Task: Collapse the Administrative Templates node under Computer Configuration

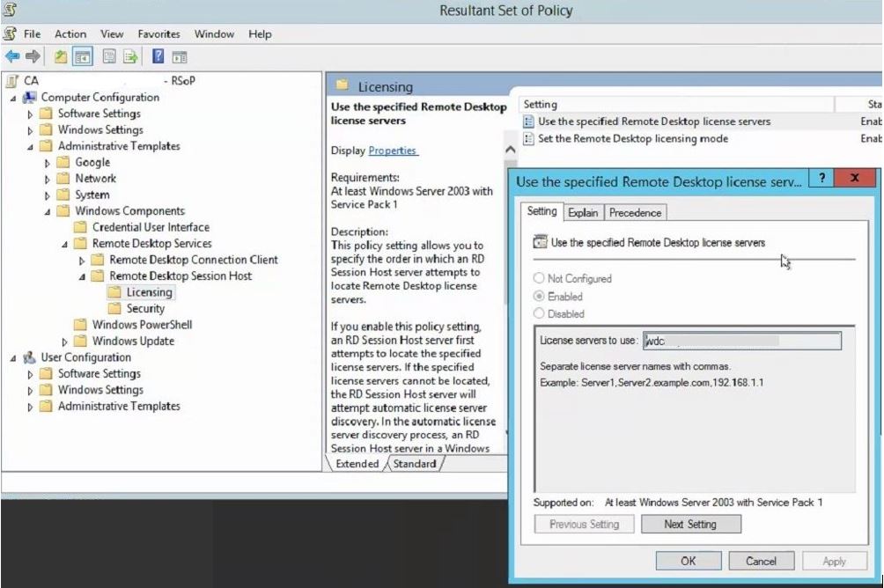Action: [32, 147]
